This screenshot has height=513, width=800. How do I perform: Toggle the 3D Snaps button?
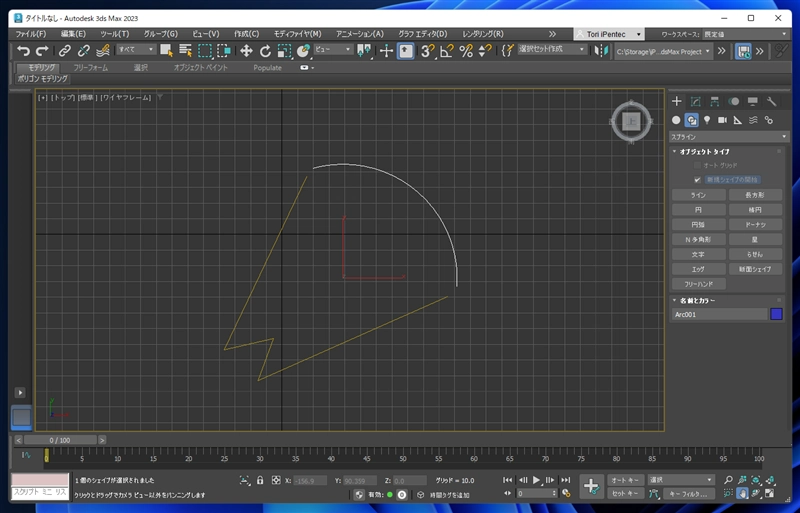[x=428, y=50]
